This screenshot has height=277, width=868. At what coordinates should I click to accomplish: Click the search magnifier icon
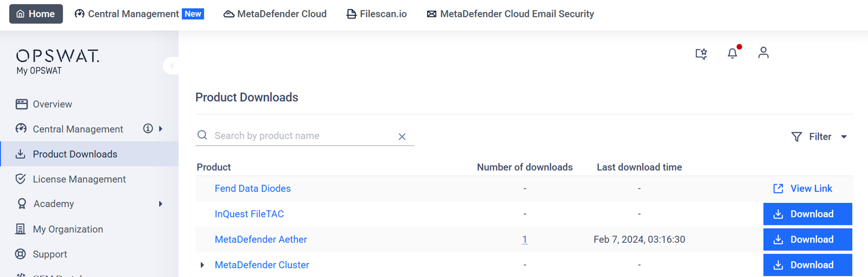point(202,135)
